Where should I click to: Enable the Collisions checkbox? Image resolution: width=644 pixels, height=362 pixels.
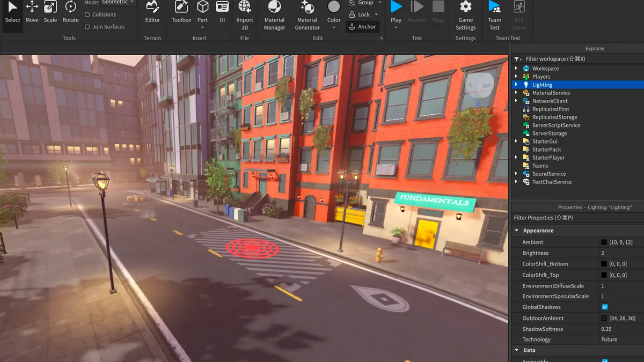click(87, 14)
